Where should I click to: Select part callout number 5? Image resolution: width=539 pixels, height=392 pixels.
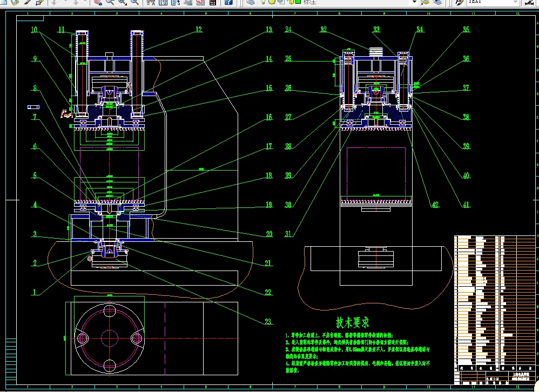click(35, 175)
